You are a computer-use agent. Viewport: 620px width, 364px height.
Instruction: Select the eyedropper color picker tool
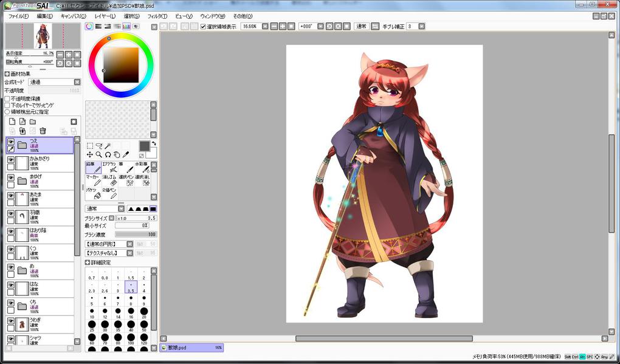(126, 154)
